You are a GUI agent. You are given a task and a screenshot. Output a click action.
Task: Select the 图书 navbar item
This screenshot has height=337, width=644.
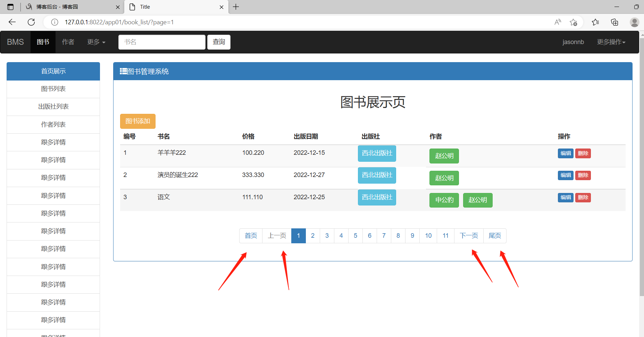[x=43, y=42]
